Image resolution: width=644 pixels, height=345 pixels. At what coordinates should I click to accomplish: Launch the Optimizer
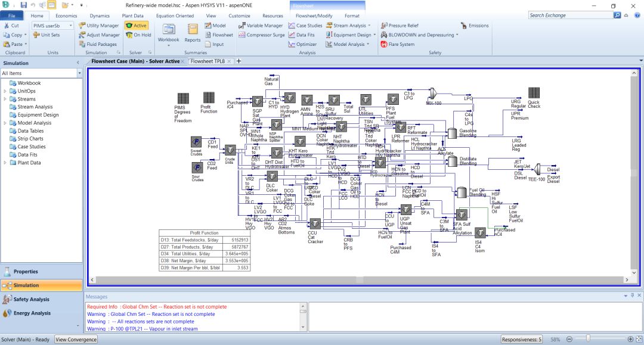302,44
